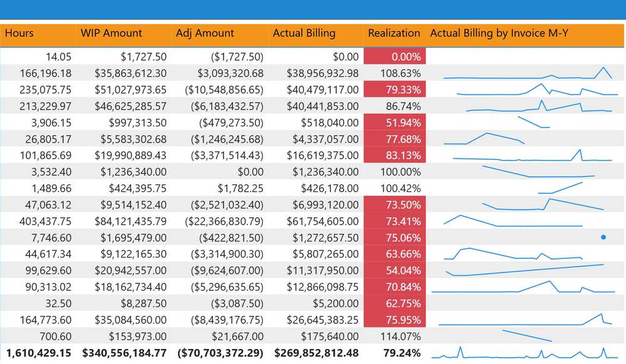Select the 83.13% realization cell
This screenshot has width=626, height=364.
coord(394,156)
